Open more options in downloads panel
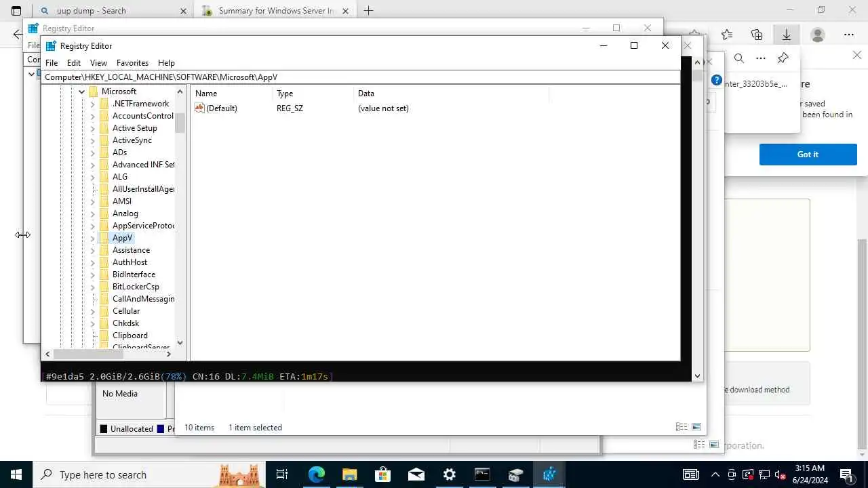This screenshot has width=868, height=488. [761, 58]
